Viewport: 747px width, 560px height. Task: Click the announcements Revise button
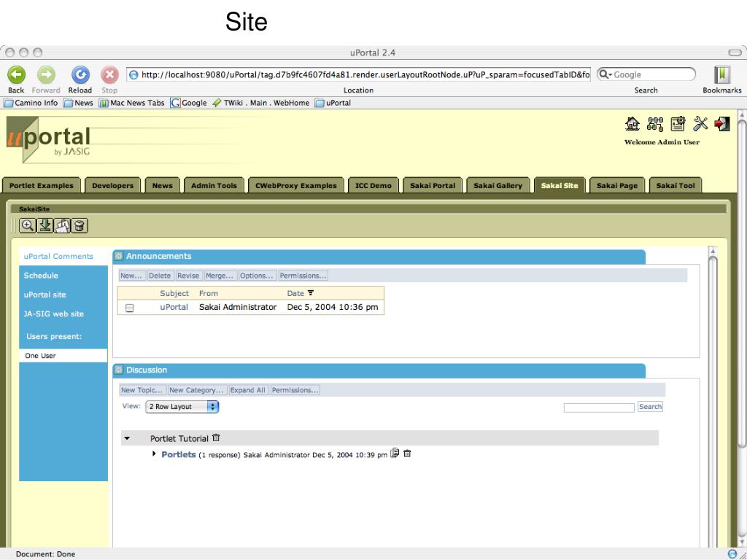pyautogui.click(x=188, y=276)
